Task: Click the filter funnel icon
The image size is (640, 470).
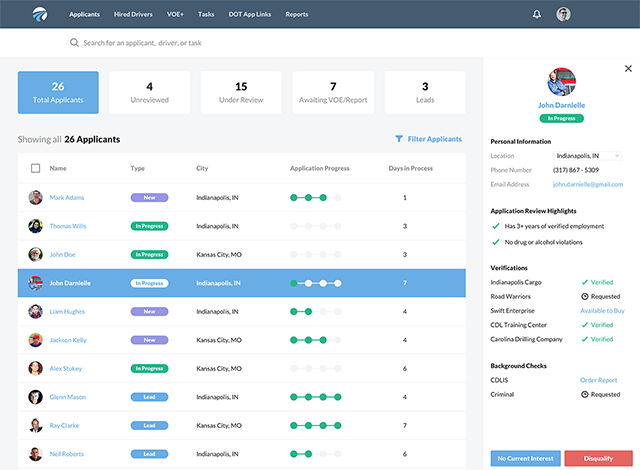Action: pyautogui.click(x=399, y=139)
